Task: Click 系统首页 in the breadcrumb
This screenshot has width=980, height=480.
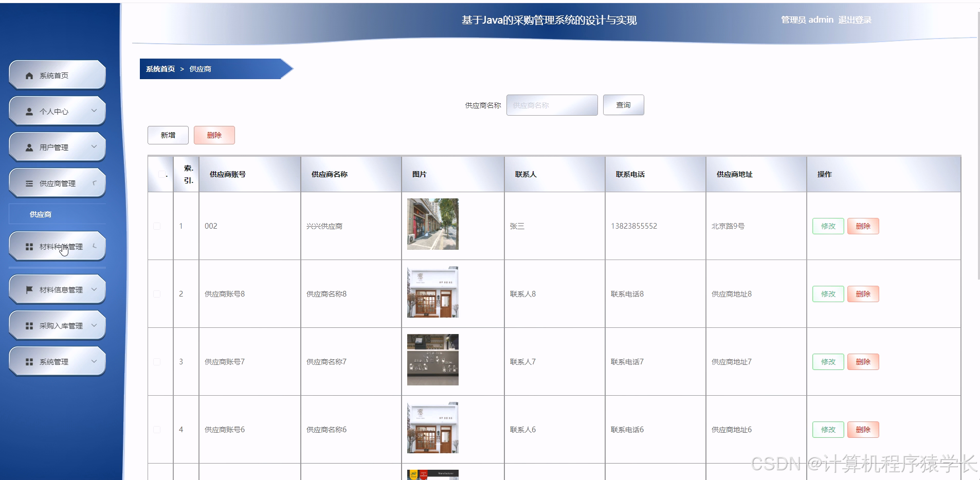Action: tap(160, 68)
